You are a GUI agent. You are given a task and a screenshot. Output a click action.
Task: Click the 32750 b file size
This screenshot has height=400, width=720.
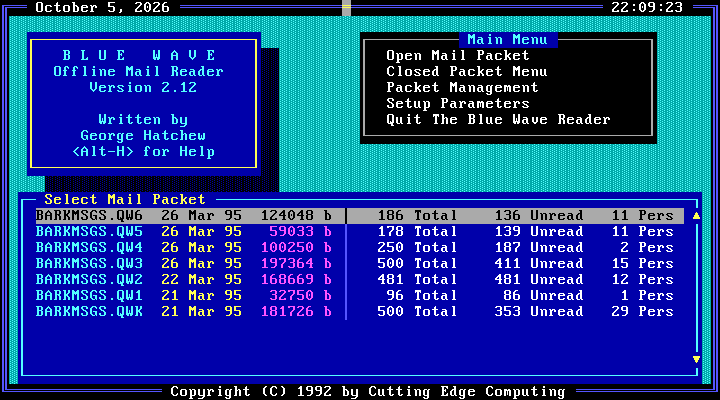coord(300,296)
